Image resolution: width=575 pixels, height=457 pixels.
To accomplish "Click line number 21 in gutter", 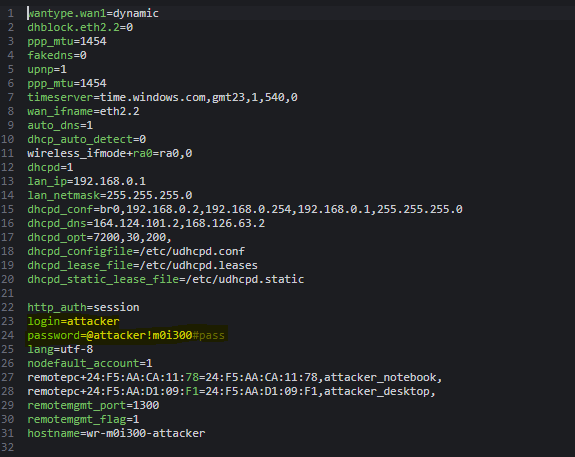I will coord(7,293).
